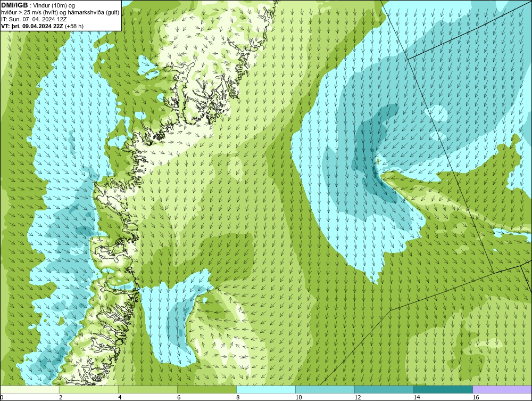532x401 pixels.
Task: Click the legend label '4'
Action: pos(120,397)
